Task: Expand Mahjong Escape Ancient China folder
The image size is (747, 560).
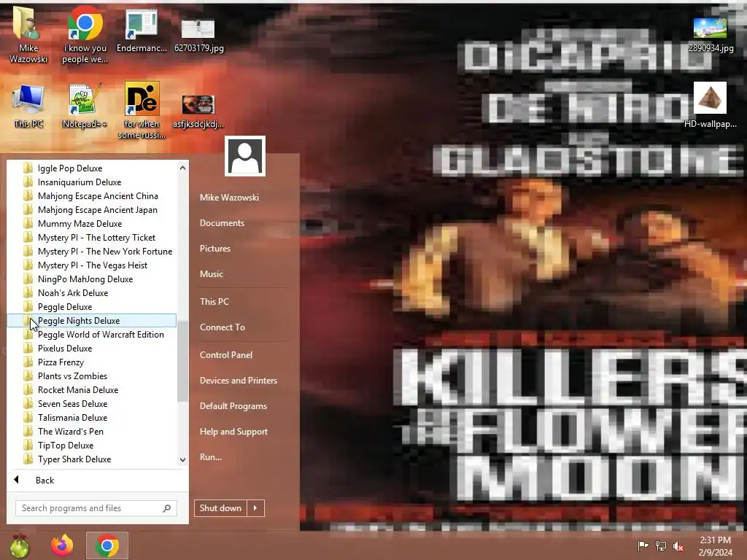Action: point(91,195)
